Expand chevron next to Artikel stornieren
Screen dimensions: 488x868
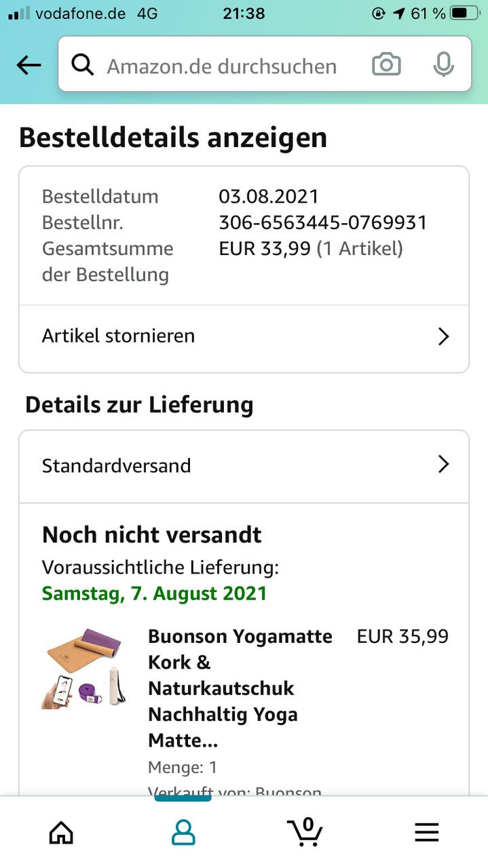443,336
